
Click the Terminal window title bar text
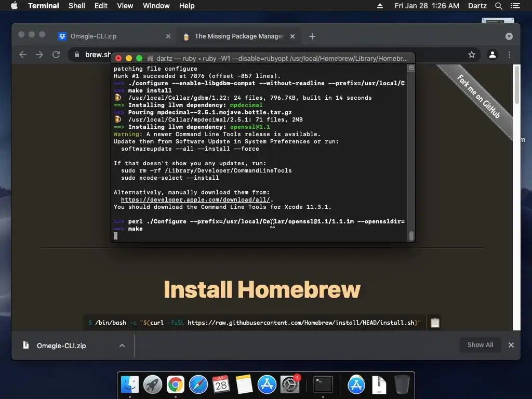282,58
